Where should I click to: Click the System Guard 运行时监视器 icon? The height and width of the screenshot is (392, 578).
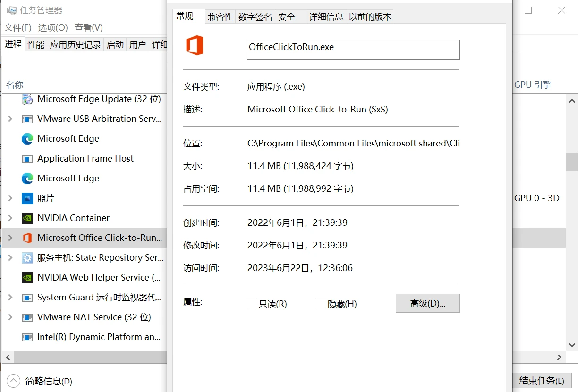tap(27, 298)
